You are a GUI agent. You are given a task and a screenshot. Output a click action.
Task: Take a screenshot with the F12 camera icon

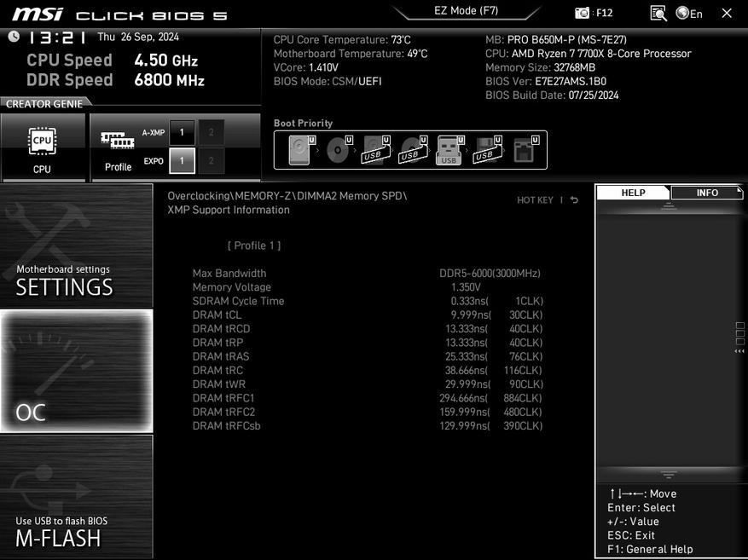[582, 13]
